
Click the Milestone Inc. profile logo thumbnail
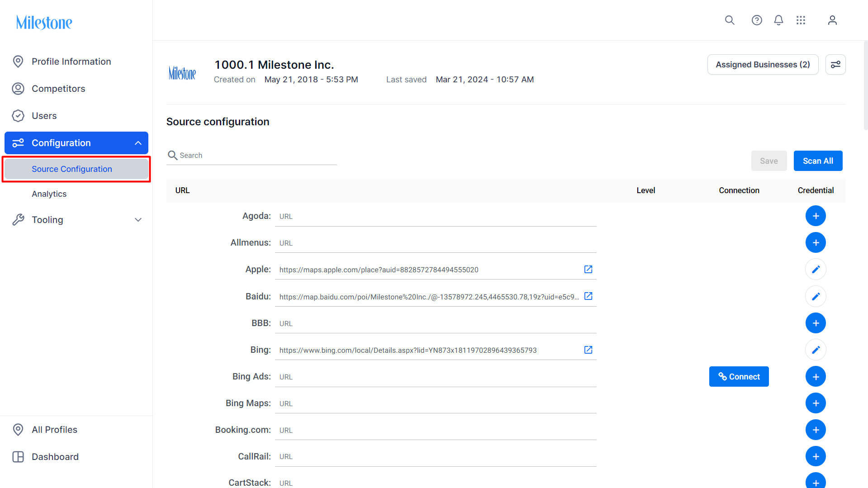click(182, 72)
